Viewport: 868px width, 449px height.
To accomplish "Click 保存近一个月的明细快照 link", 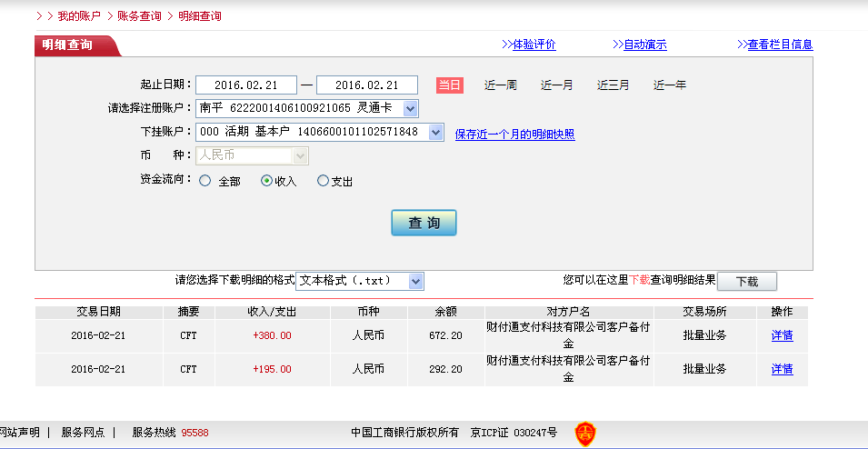I will tap(514, 135).
